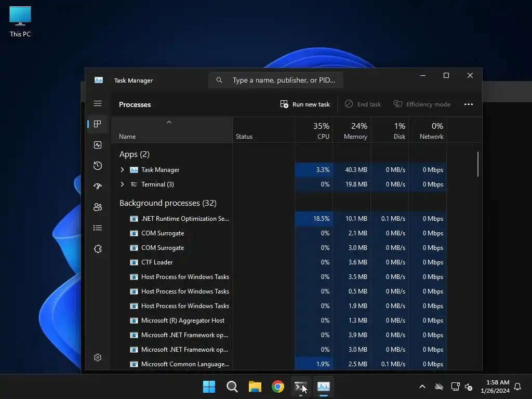Click the CTF Loader process icon
The height and width of the screenshot is (399, 532).
134,262
